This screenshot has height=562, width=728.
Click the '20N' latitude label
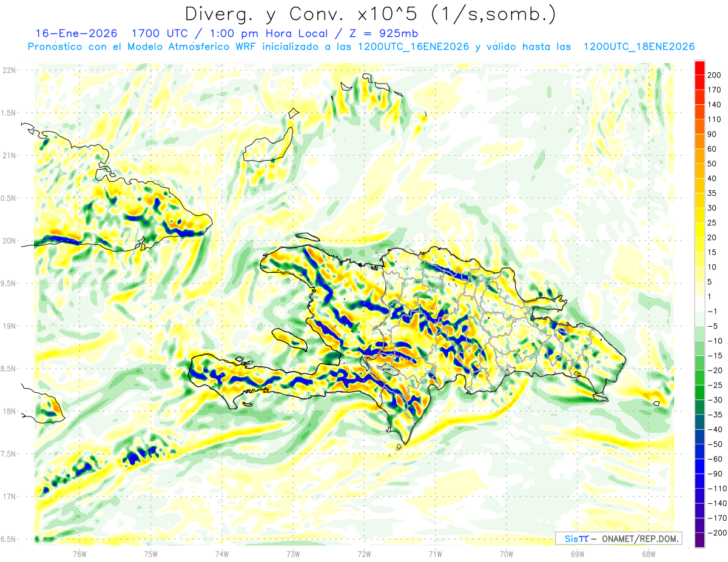[x=9, y=241]
